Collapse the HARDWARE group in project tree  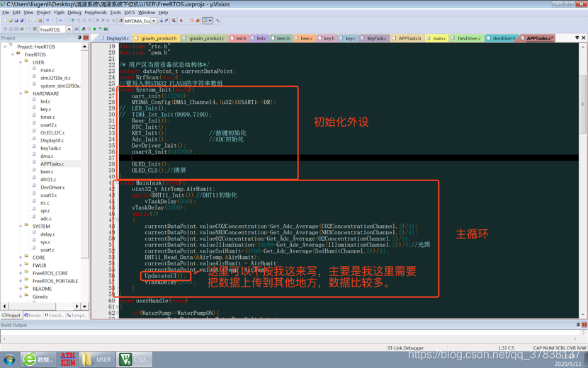click(x=21, y=93)
